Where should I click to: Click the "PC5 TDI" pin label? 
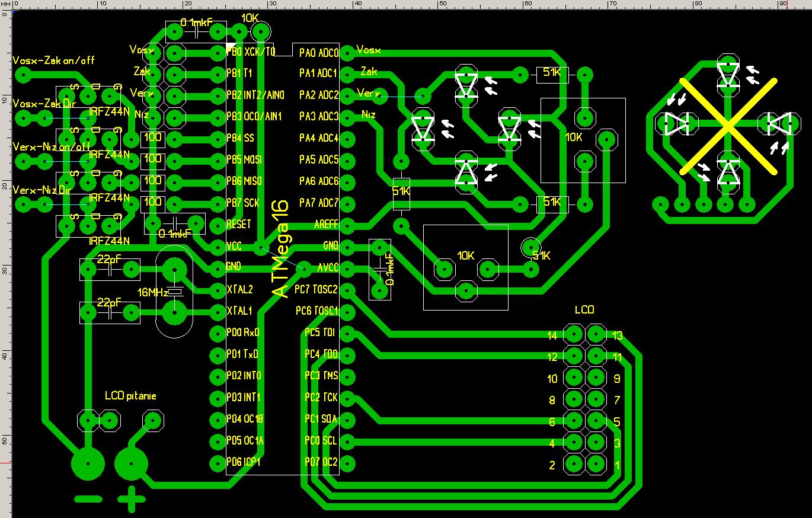click(x=321, y=332)
